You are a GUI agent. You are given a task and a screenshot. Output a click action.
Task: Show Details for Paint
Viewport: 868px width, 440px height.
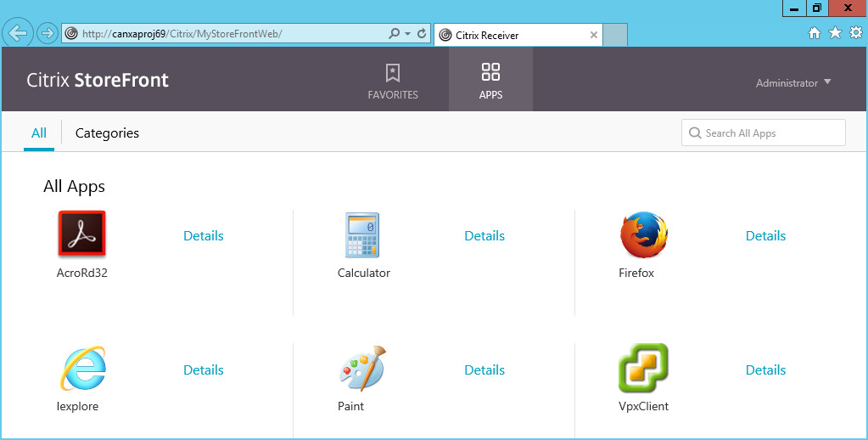tap(484, 370)
